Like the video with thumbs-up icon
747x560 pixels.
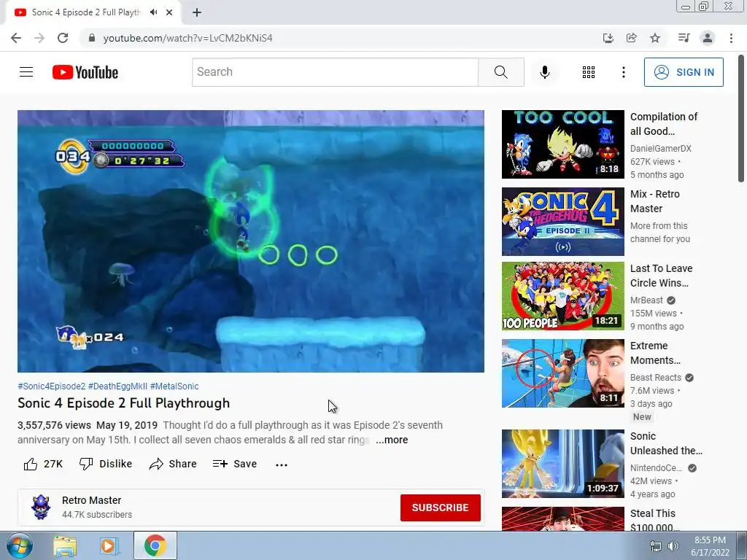click(31, 464)
